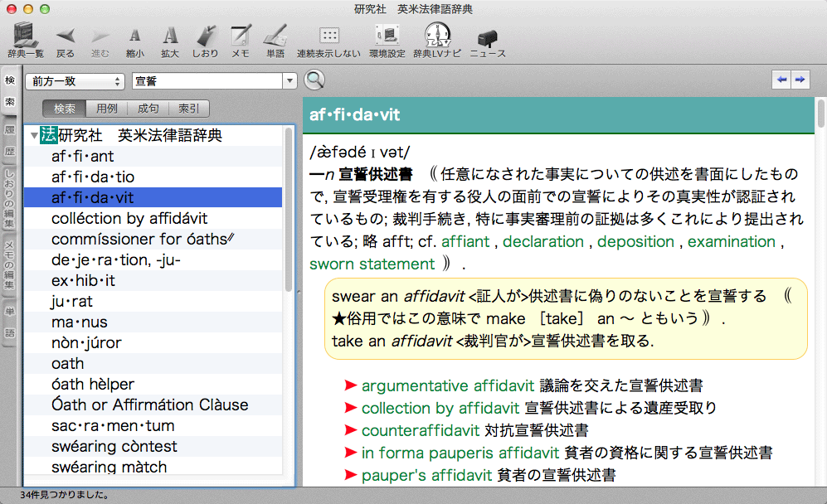Open 環境設定 preferences icon

tap(387, 36)
